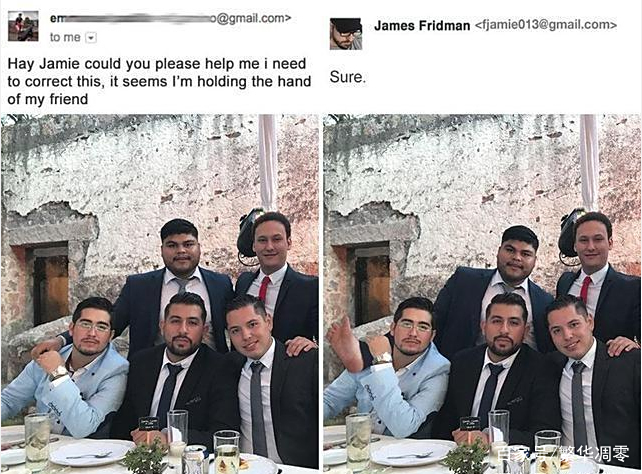Viewport: 642px width, 474px height.
Task: Click the Chinese watermark text on edited photo
Action: pyautogui.click(x=563, y=453)
